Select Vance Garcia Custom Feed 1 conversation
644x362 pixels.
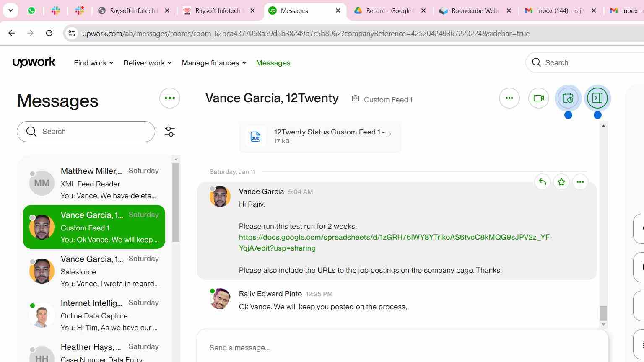94,227
